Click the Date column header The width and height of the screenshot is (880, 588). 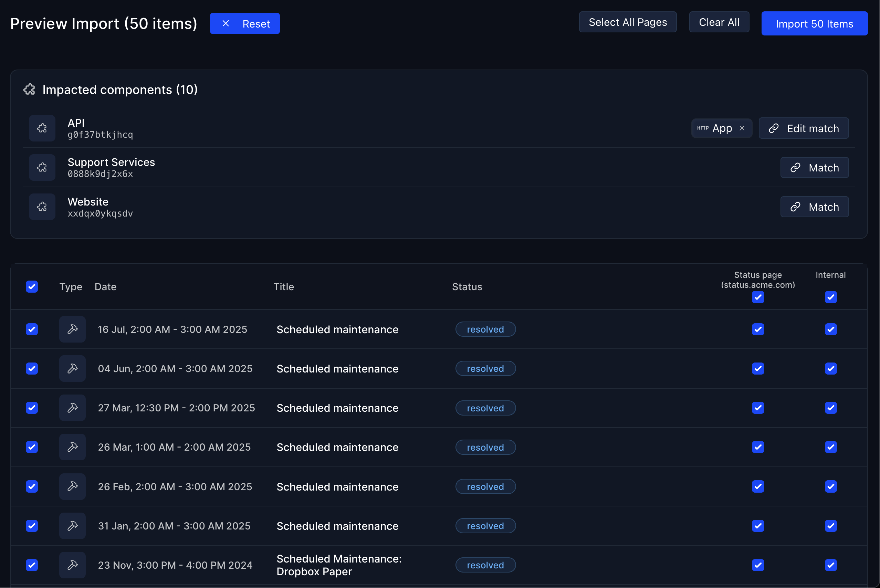click(x=105, y=286)
